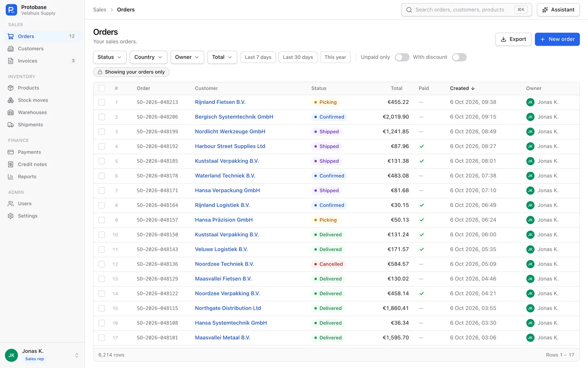Click the total €1,860.41
This screenshot has height=368, width=588.
click(x=395, y=308)
